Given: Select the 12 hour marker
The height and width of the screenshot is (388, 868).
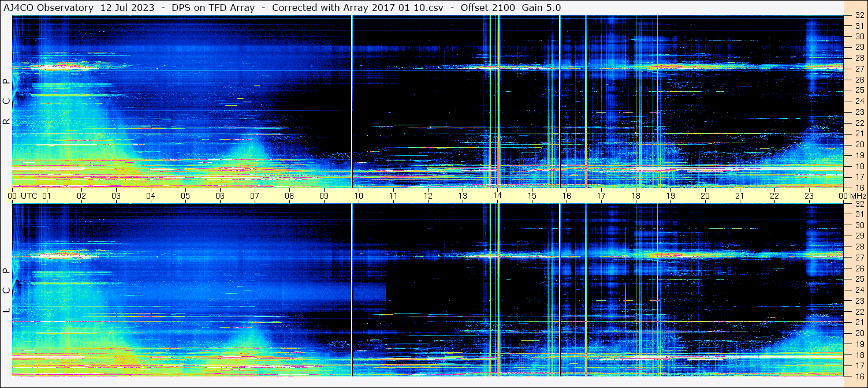Looking at the screenshot, I should click(x=428, y=196).
